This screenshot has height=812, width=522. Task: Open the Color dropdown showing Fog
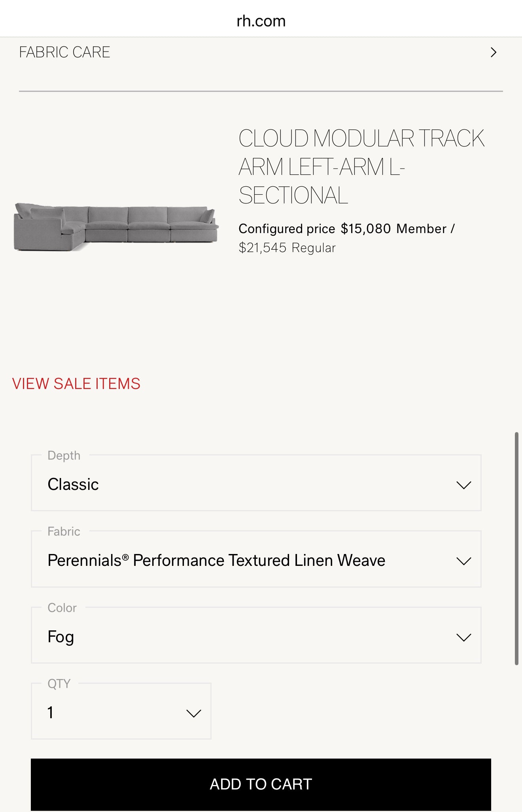255,637
